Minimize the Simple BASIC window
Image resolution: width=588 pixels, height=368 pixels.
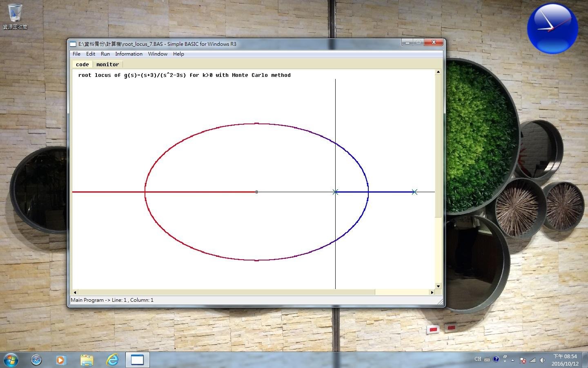click(407, 43)
